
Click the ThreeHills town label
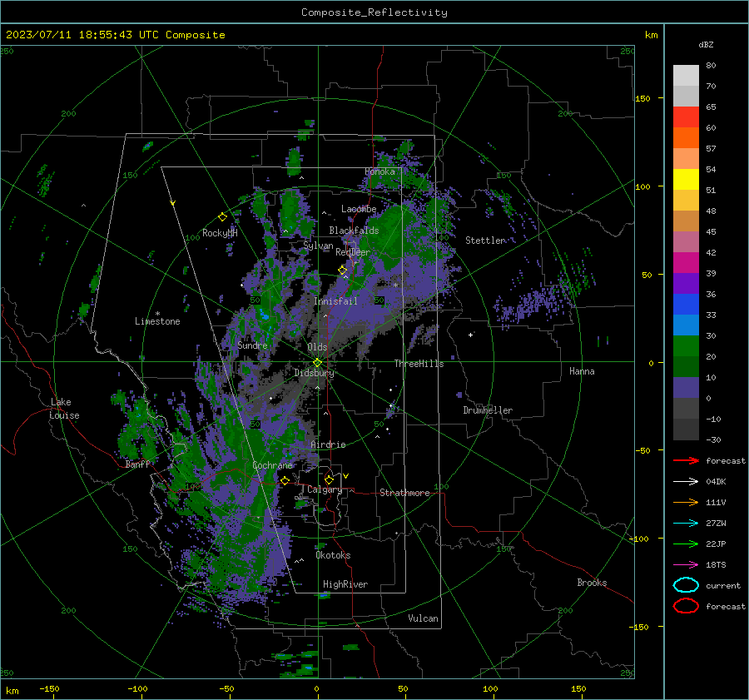[419, 364]
